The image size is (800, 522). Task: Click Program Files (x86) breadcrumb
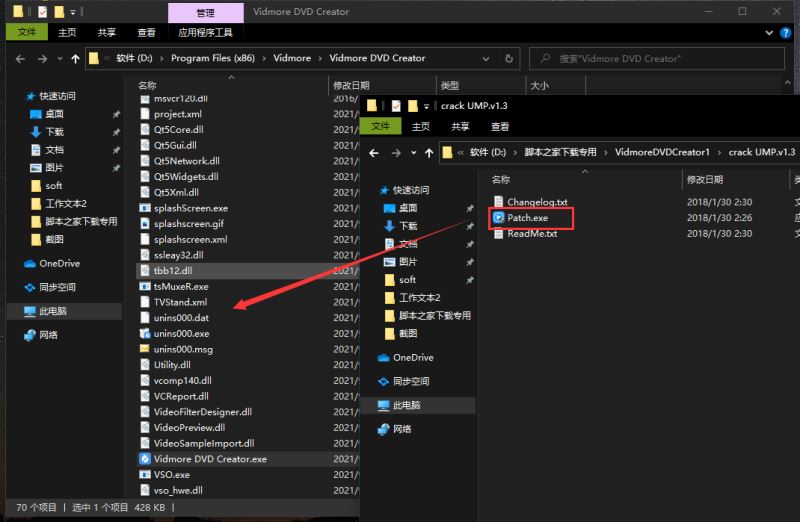tap(213, 58)
